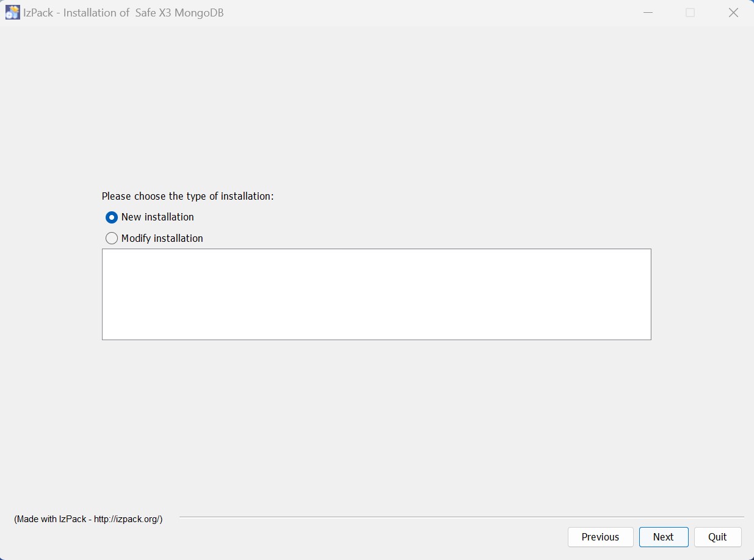Click the IzPack installer icon in title bar

pyautogui.click(x=12, y=12)
